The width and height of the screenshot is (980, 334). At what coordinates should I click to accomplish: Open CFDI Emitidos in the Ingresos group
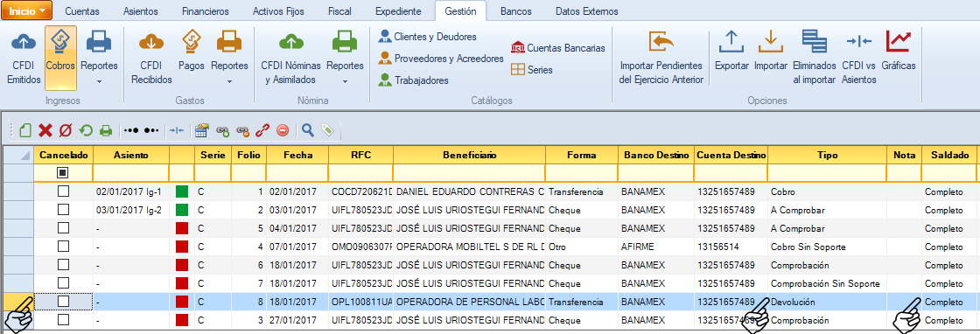24,58
